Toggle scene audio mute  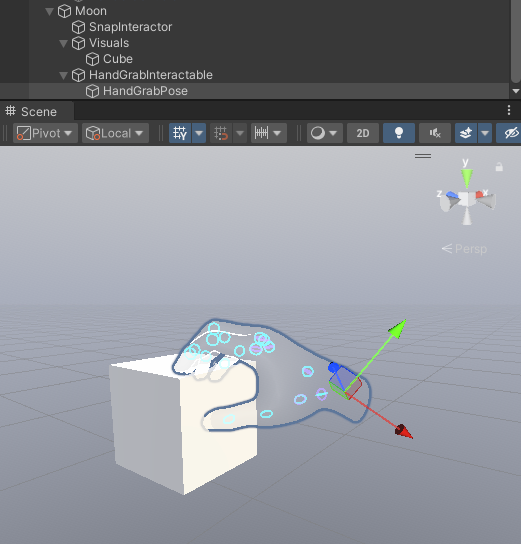coord(435,133)
